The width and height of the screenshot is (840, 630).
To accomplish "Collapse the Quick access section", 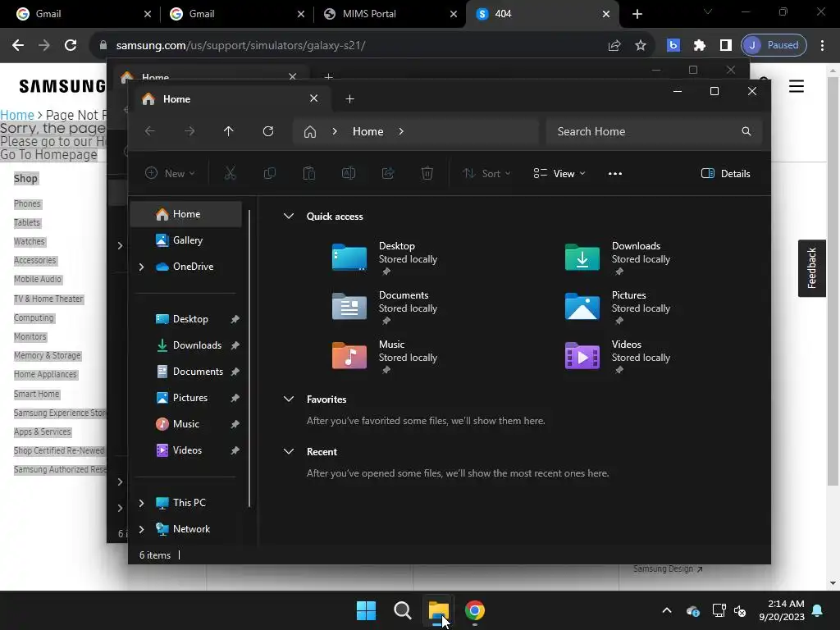I will click(288, 216).
